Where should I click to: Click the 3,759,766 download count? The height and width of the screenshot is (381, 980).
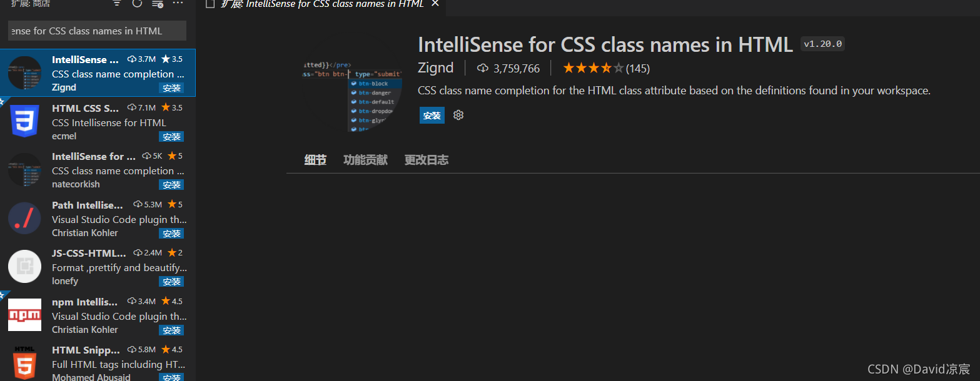(508, 68)
